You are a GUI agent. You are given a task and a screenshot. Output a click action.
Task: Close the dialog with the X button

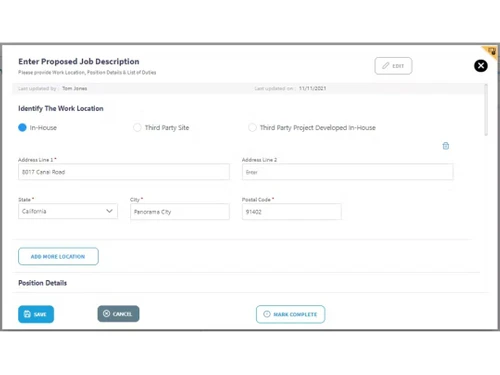(481, 66)
